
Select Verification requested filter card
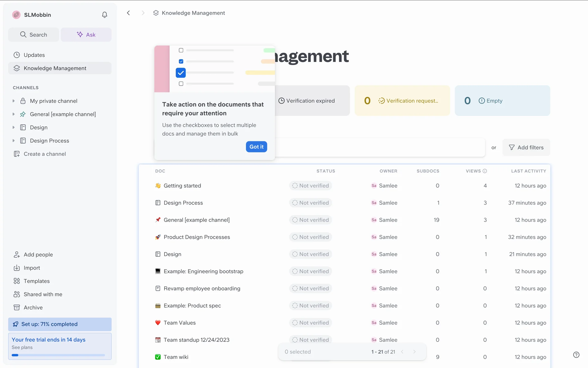pos(402,101)
